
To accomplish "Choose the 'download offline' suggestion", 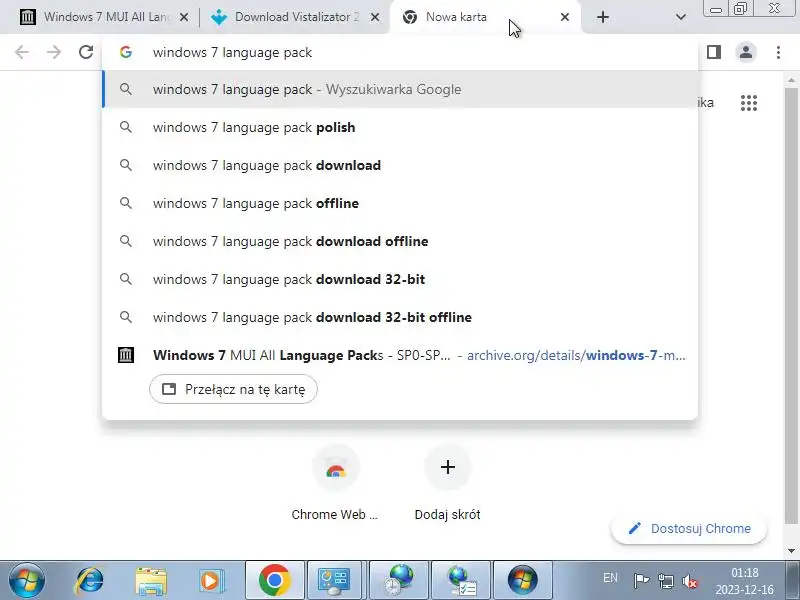I will (x=400, y=241).
